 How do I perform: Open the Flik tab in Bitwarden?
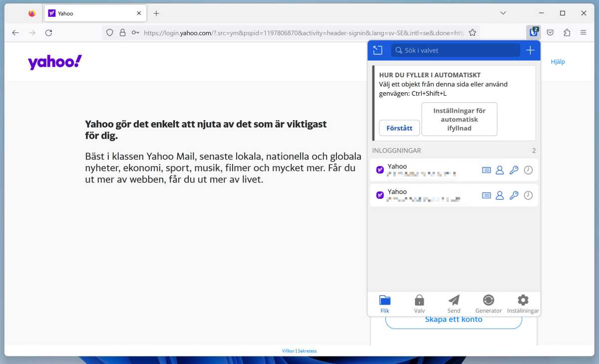click(385, 304)
